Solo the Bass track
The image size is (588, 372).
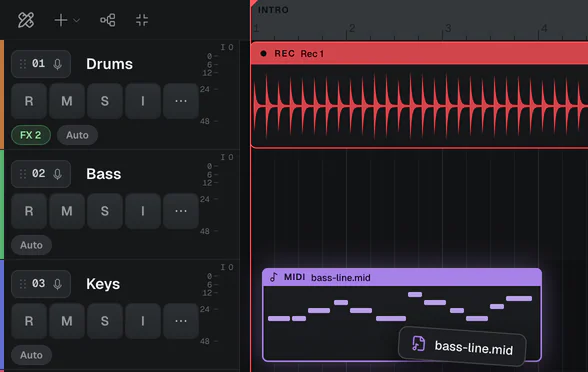click(105, 211)
